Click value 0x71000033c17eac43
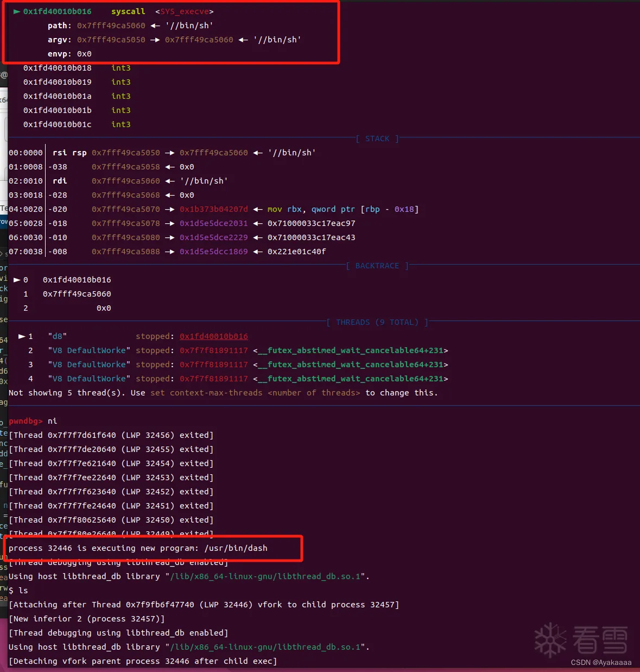The height and width of the screenshot is (672, 640). point(312,237)
